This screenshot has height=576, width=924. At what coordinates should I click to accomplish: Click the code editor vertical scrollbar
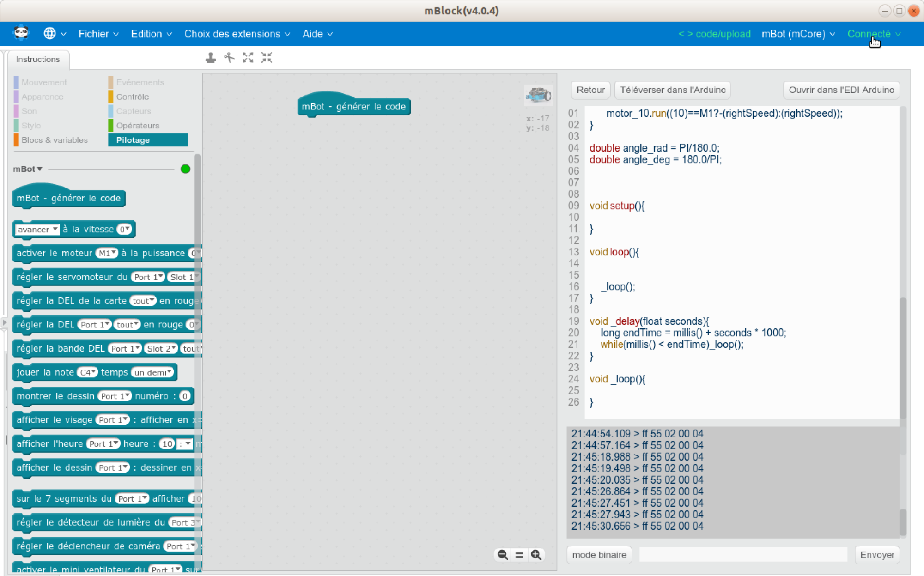[903, 358]
